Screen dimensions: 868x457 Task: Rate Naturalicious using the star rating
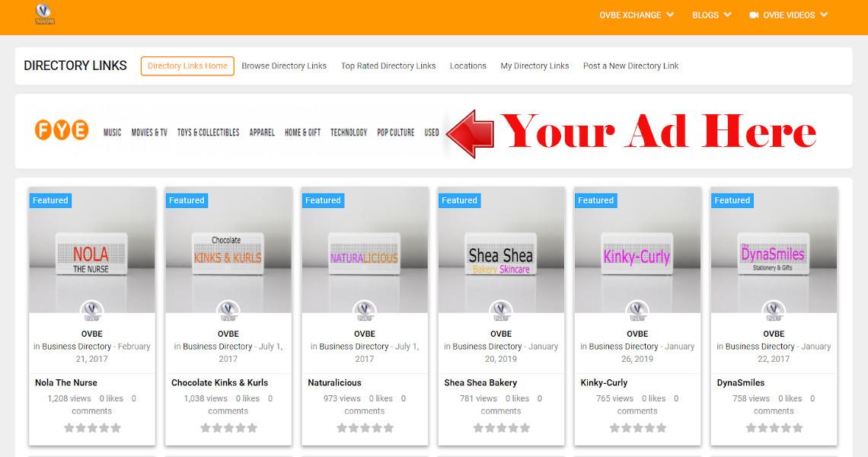coord(364,427)
